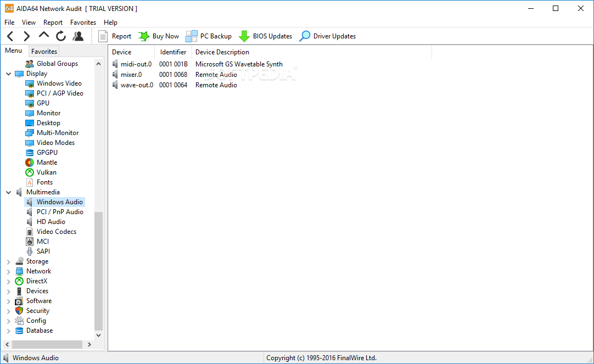The image size is (594, 364).
Task: Switch to the Menu tab
Action: 14,51
